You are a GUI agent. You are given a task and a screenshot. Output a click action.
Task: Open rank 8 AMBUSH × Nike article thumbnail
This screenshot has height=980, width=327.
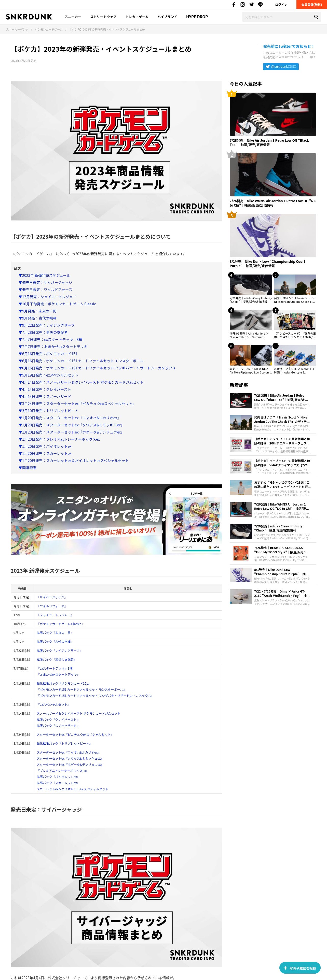[x=251, y=355]
